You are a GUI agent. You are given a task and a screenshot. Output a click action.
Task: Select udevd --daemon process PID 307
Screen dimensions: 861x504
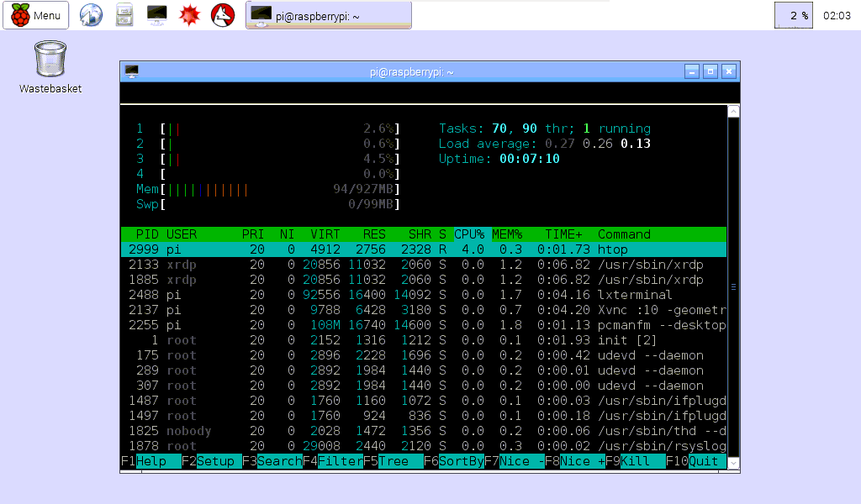pos(424,386)
